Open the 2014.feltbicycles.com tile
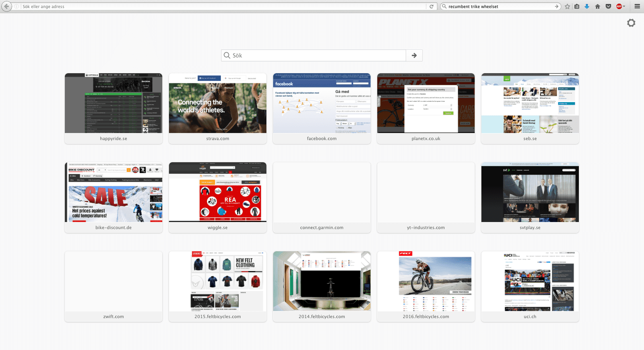Viewport: 644px width, 350px height. click(x=322, y=286)
